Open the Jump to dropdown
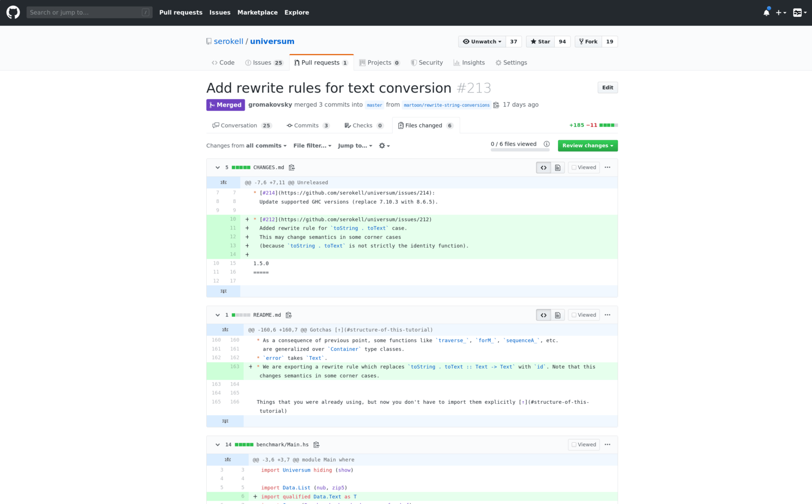812x504 pixels. (x=355, y=146)
